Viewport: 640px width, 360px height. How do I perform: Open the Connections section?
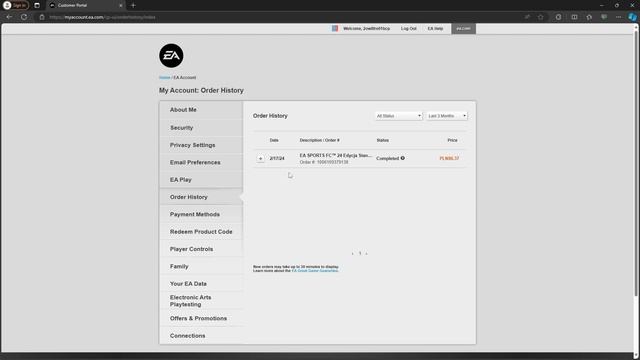click(x=201, y=336)
